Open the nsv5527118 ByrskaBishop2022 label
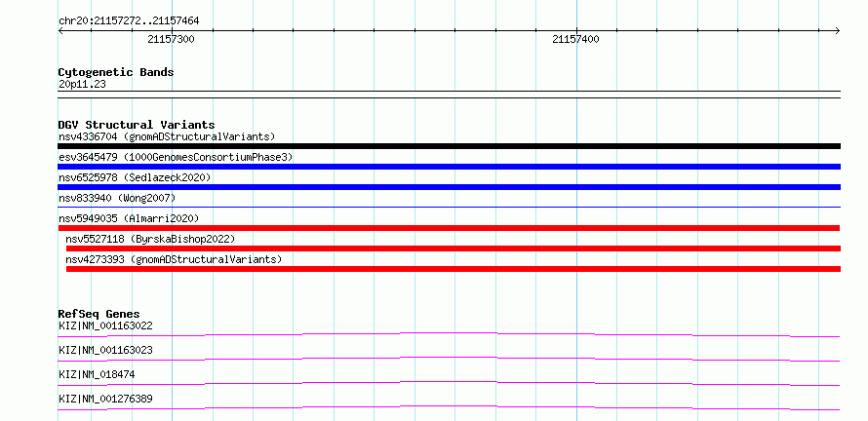 click(x=150, y=239)
